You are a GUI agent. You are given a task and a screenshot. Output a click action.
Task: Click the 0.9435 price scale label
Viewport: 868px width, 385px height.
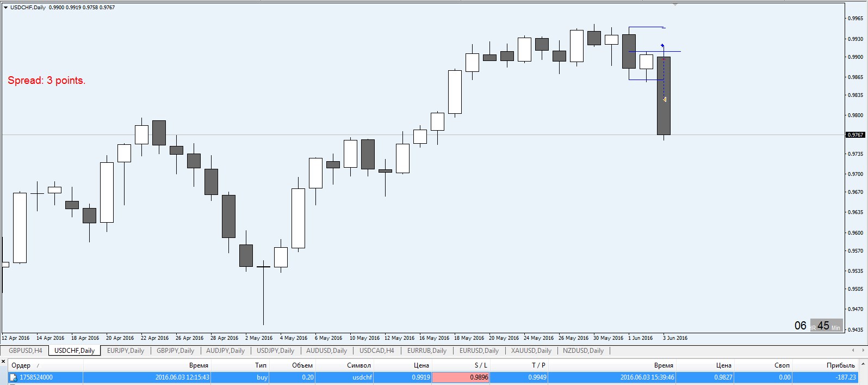click(855, 329)
